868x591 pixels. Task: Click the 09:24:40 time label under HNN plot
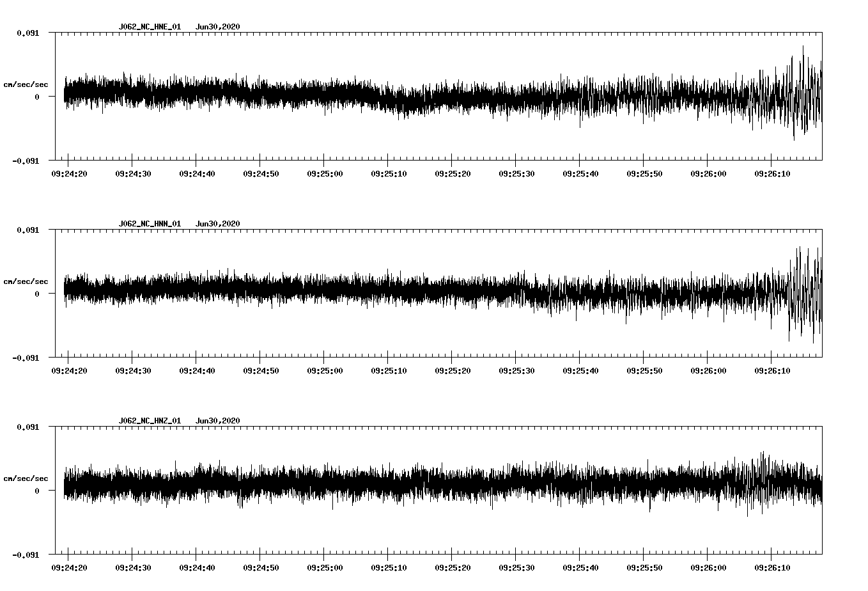coord(197,370)
